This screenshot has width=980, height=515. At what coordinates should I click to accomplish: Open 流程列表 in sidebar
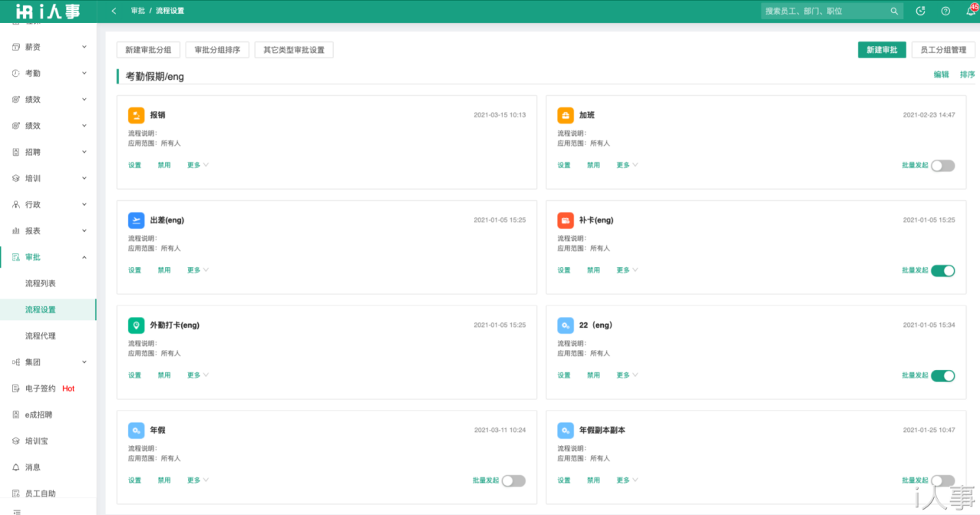[41, 283]
